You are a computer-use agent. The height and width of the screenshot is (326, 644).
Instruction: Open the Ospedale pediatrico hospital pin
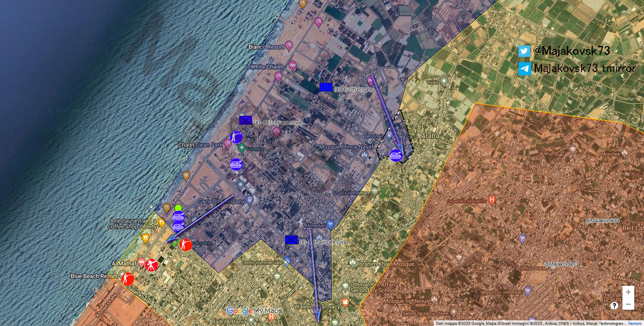coord(492,200)
